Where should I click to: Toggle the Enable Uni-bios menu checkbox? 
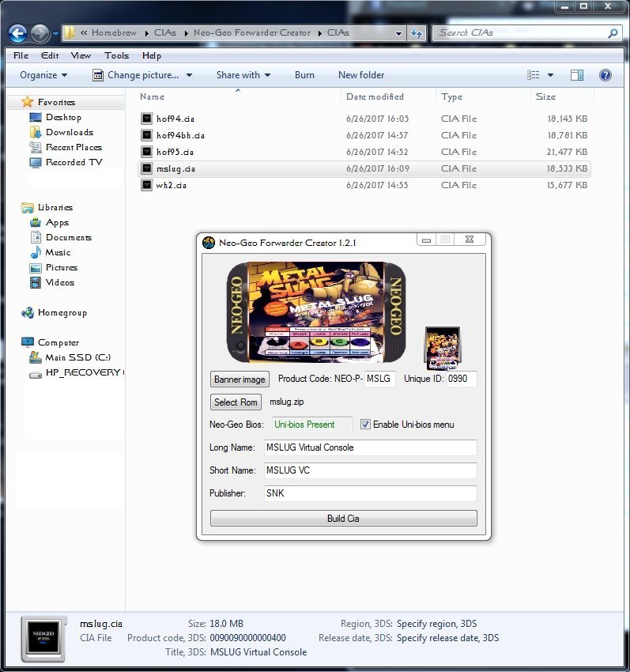point(365,425)
